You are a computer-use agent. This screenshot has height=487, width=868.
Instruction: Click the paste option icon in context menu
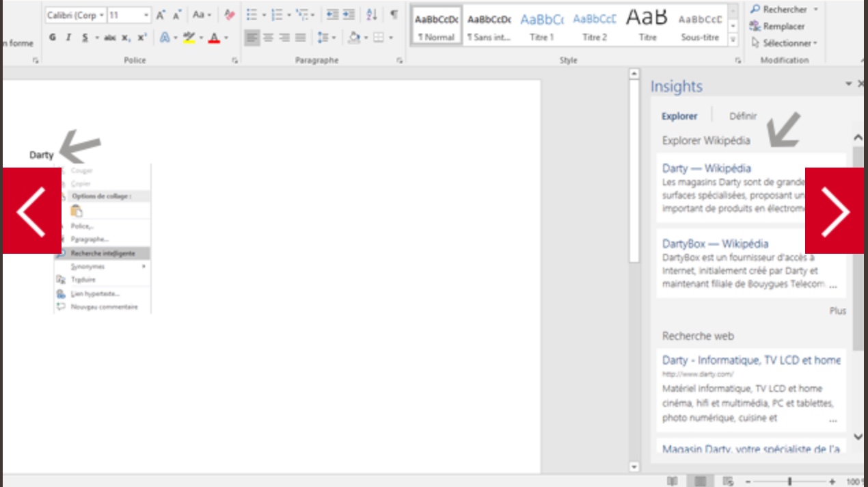[x=77, y=211]
